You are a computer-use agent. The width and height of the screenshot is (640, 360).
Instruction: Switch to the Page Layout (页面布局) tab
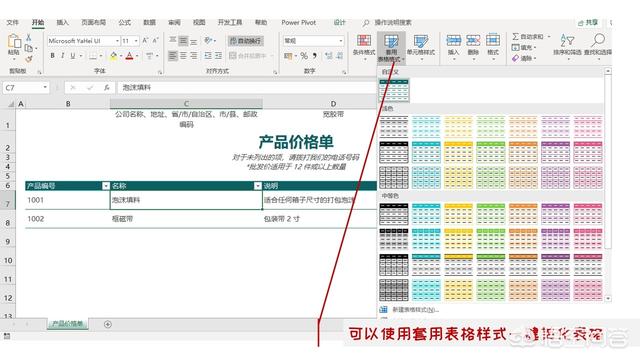tap(93, 22)
